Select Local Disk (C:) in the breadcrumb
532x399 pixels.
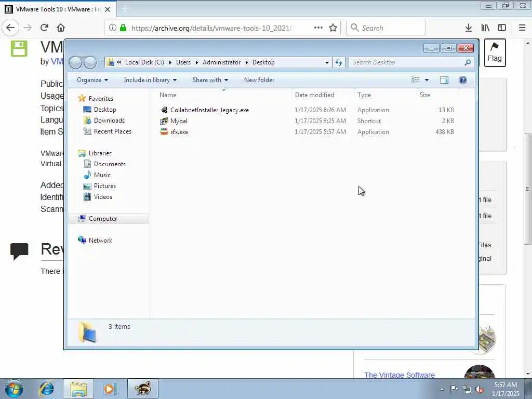point(144,62)
